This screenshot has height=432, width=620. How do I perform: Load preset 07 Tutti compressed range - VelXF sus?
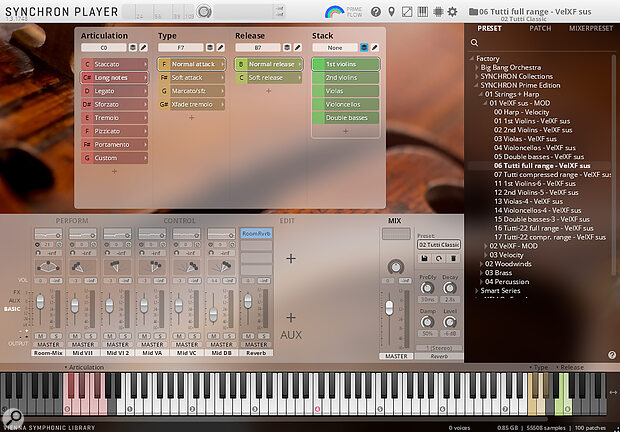click(552, 174)
